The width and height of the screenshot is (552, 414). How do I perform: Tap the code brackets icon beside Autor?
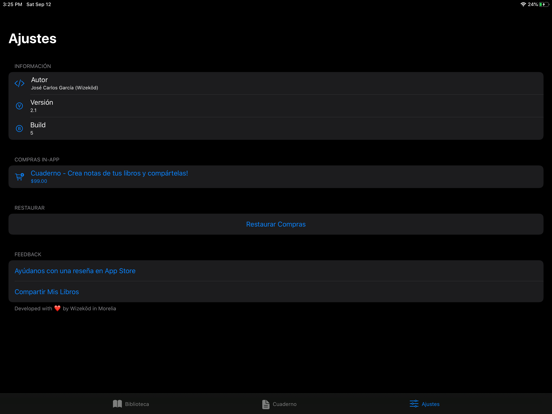point(19,83)
